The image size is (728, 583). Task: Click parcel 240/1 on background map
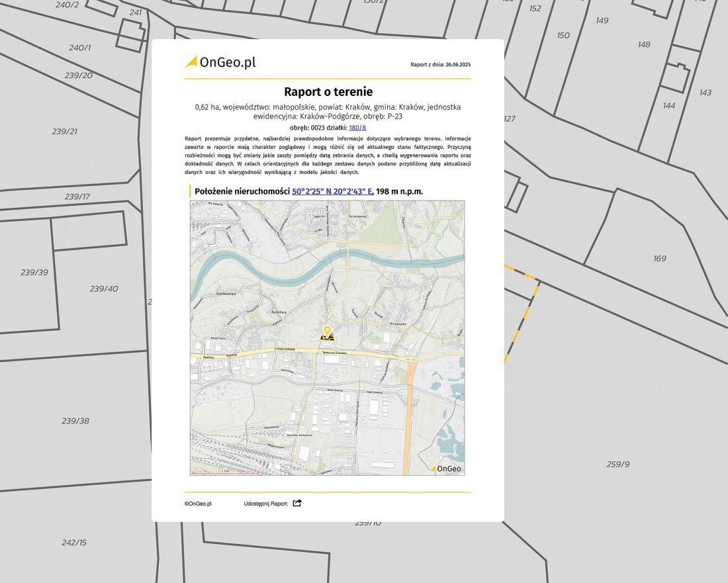pos(80,48)
